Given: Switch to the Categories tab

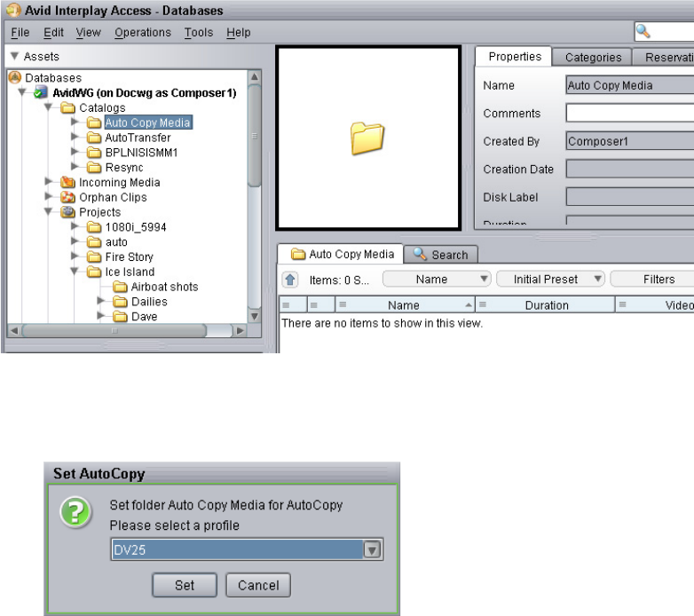Looking at the screenshot, I should point(593,57).
